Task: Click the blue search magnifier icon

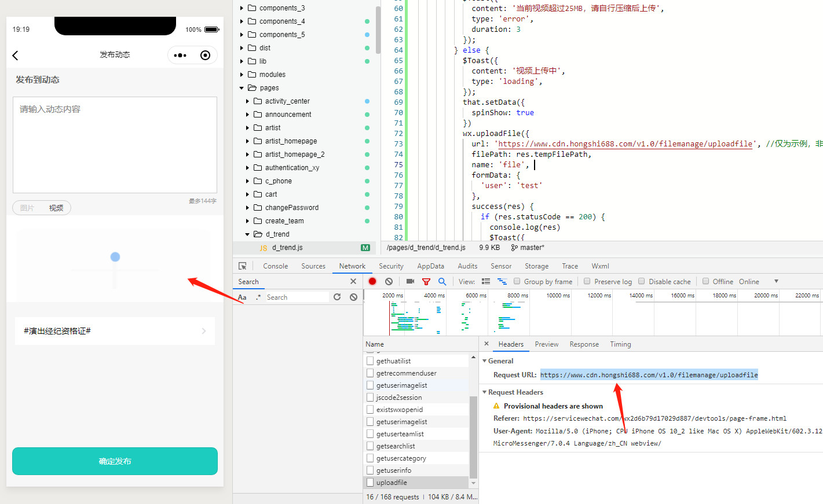Action: pos(442,281)
